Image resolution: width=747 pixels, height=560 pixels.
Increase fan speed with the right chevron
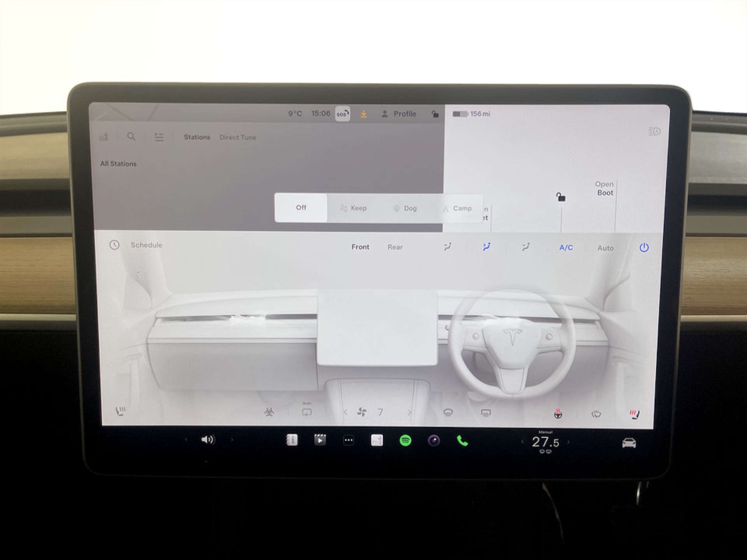coord(409,413)
